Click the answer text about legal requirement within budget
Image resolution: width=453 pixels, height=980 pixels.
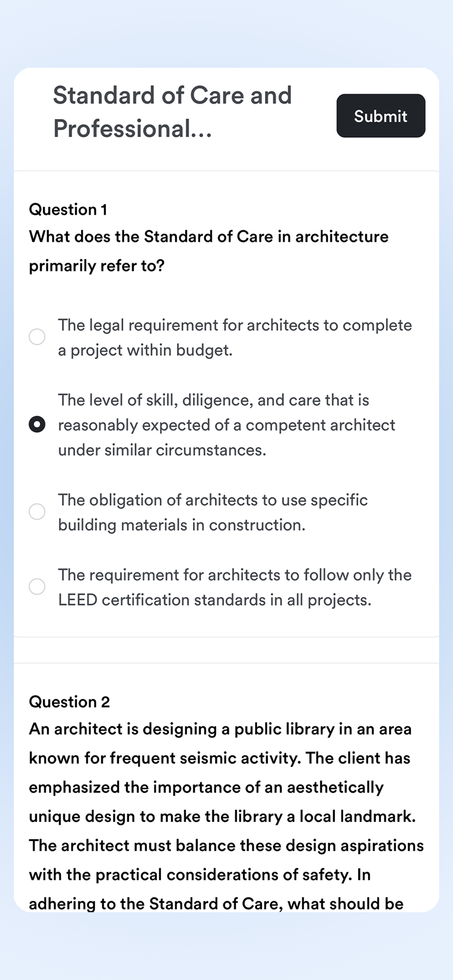[235, 338]
